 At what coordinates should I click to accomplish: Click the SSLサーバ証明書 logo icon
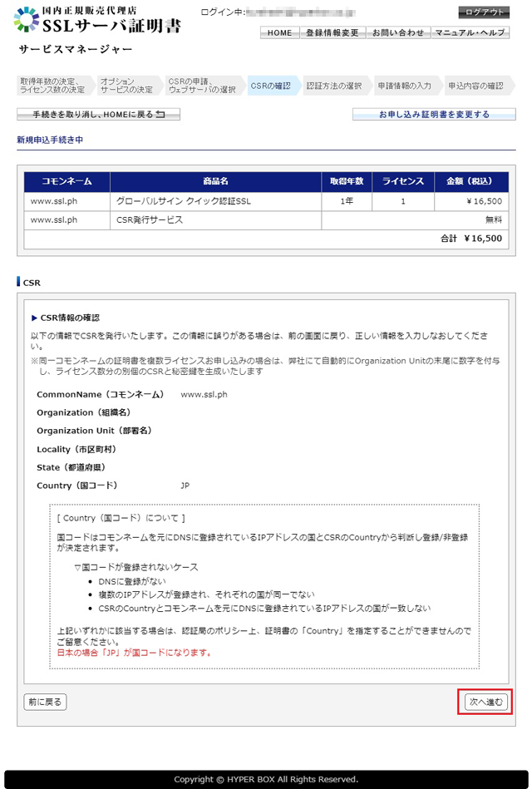pyautogui.click(x=26, y=20)
